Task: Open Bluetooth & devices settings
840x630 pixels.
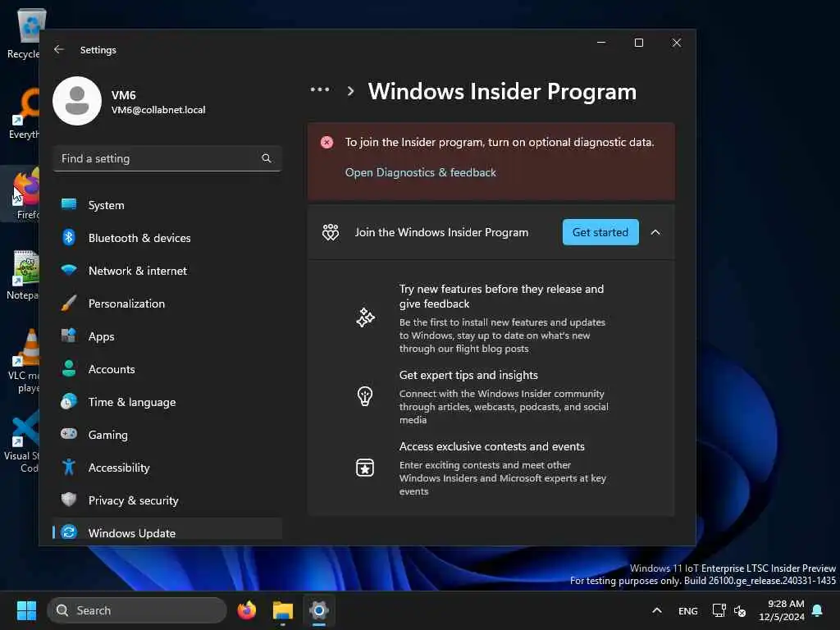Action: coord(167,237)
